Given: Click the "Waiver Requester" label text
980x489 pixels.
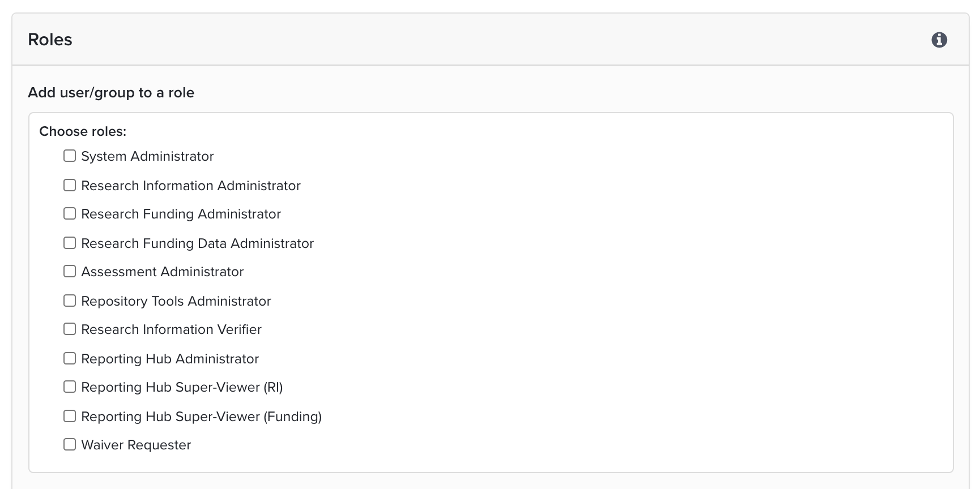Looking at the screenshot, I should point(136,445).
